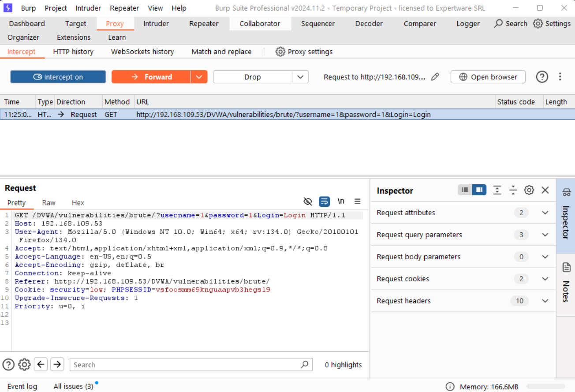Toggle show newline characters \n

[x=341, y=202]
